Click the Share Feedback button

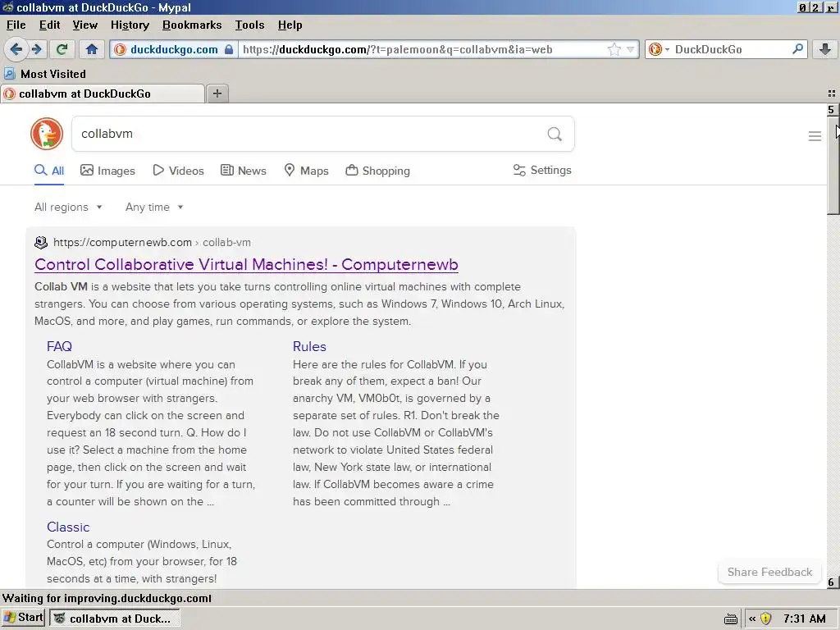click(x=769, y=572)
